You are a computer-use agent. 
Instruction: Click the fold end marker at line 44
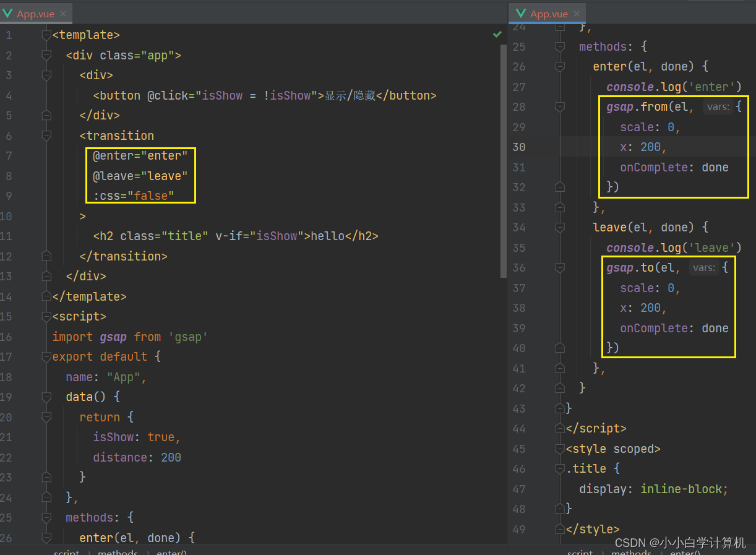[x=560, y=429]
